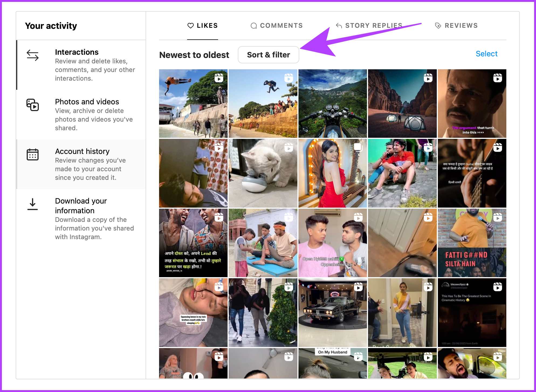Open the black muscle car reel thumbnail
The height and width of the screenshot is (392, 536).
[x=332, y=313]
